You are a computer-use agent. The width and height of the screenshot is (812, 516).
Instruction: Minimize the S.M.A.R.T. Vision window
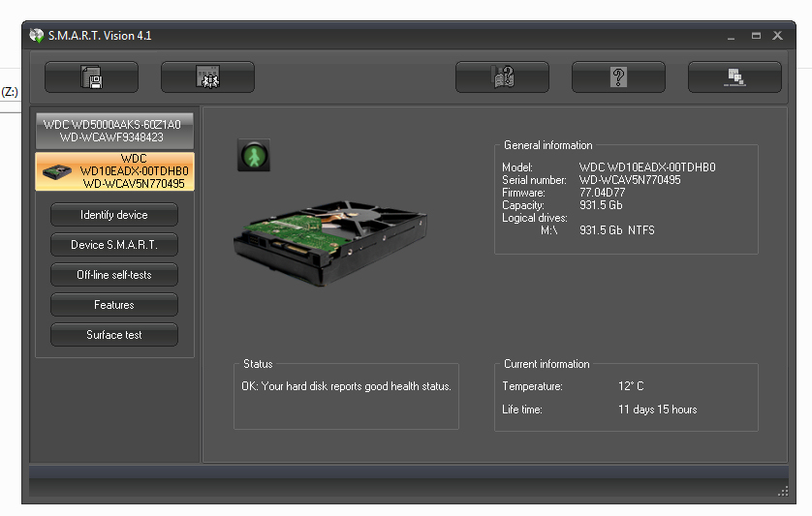pyautogui.click(x=731, y=36)
